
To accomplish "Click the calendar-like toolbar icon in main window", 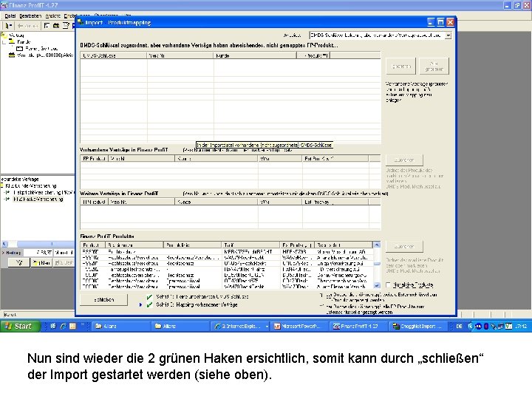I will (56, 25).
